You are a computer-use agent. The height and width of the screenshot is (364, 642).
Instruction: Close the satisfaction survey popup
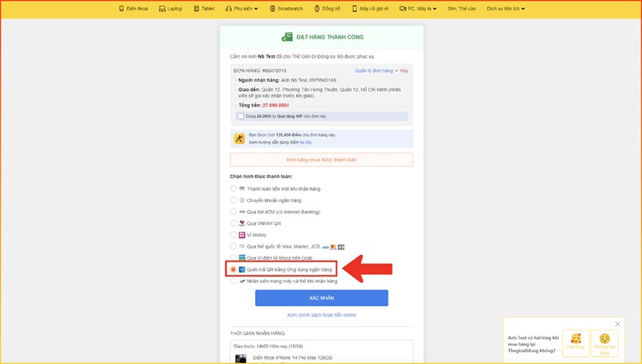(x=617, y=324)
